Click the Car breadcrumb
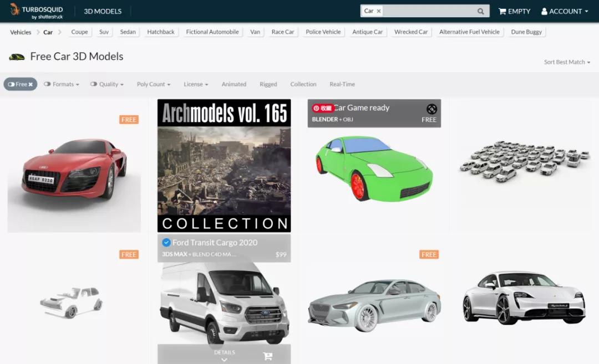The width and height of the screenshot is (599, 364). point(48,32)
